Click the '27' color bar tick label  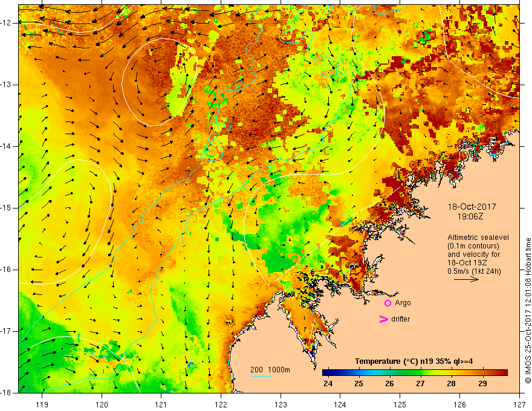(420, 384)
